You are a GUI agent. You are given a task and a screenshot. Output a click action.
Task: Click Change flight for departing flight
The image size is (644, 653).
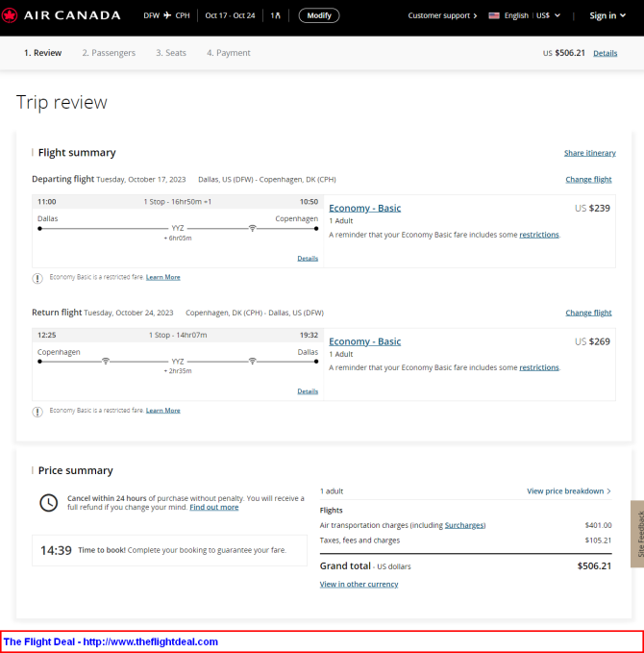point(588,180)
